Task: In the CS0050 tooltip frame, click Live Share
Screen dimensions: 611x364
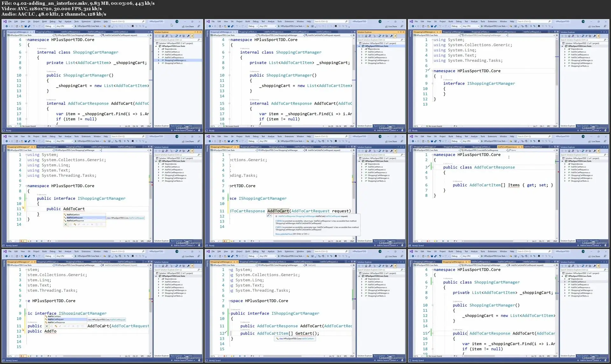Action: [x=391, y=141]
